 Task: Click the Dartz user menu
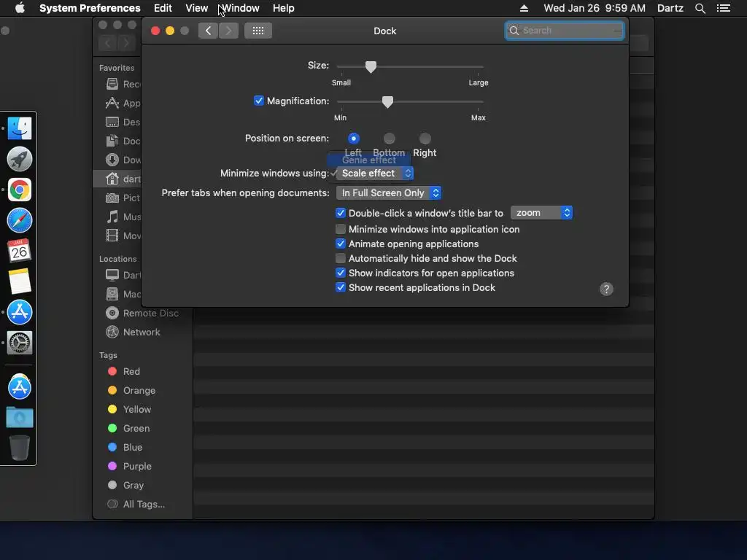670,8
